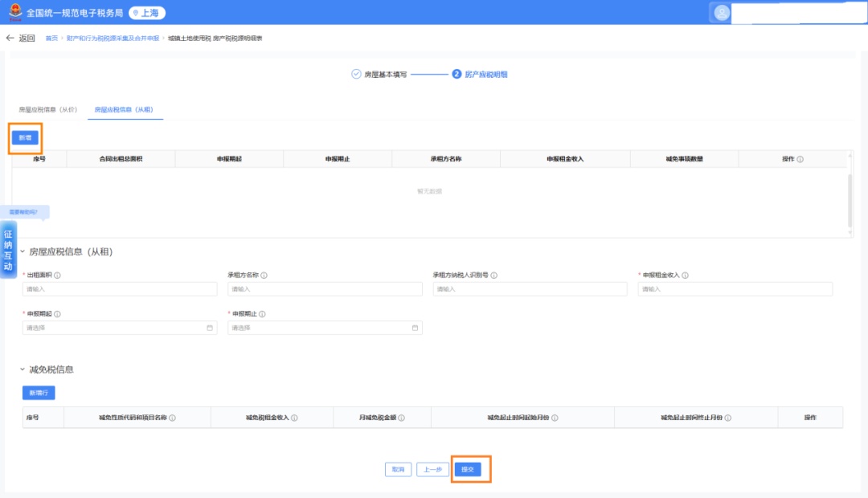Select the 房屋应税信息（从租）tab
The width and height of the screenshot is (868, 498).
pos(124,109)
